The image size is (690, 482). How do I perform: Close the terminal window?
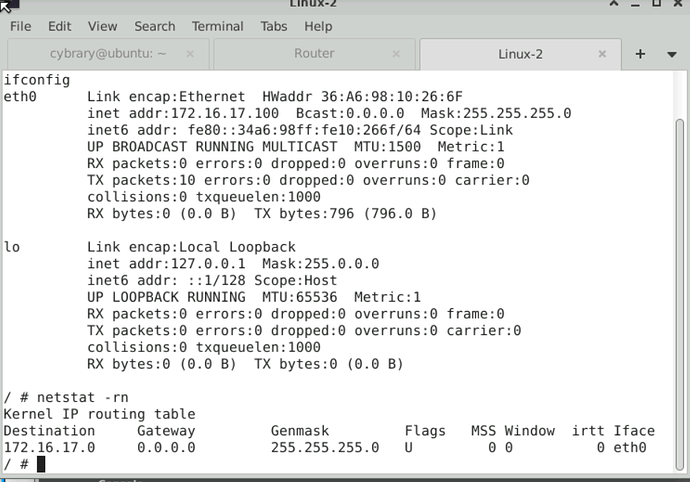coord(677,4)
